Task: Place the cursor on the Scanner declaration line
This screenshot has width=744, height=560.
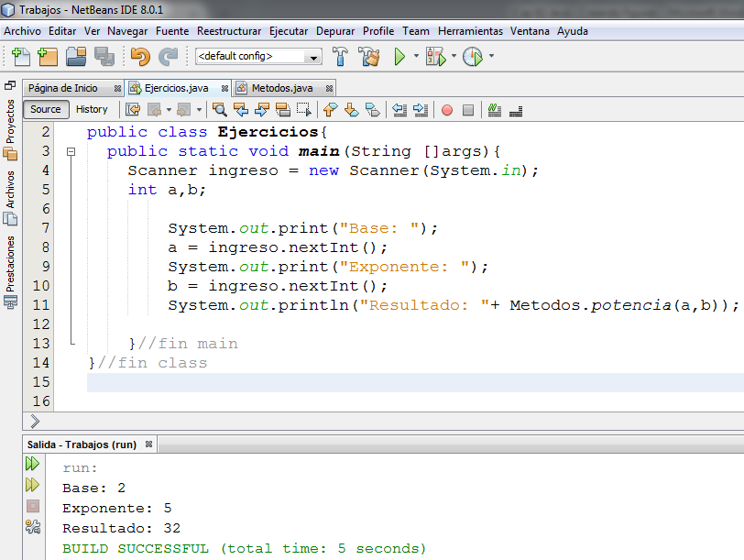Action: pos(275,170)
